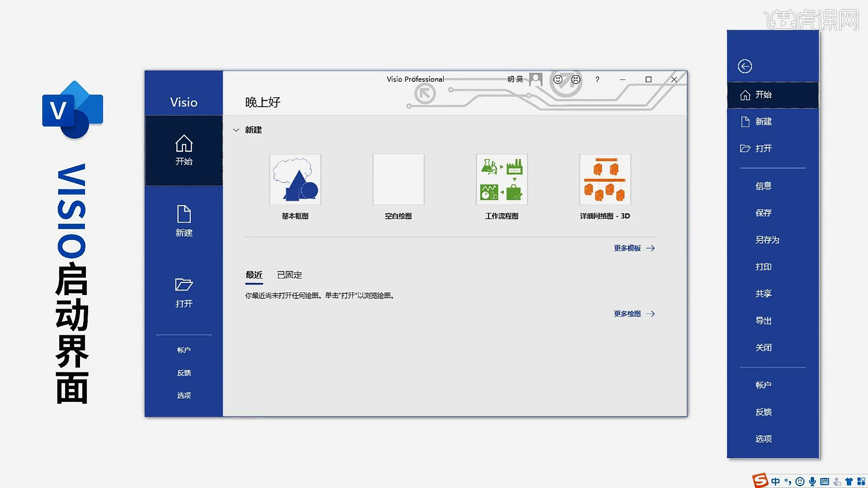868x488 pixels.
Task: Click the Visio logo at top of left panel
Action: [x=184, y=103]
